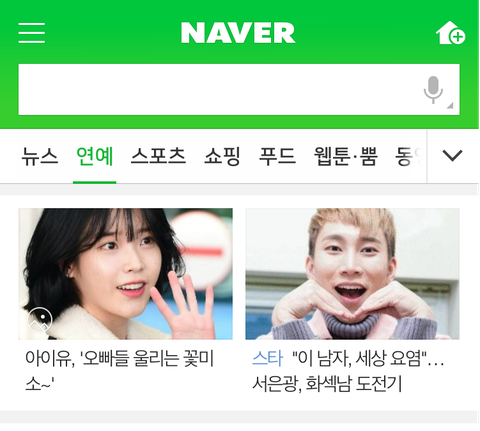Open the 서은광, 화섹남 도전기 headline
Viewport: 480px width, 431px height.
[327, 384]
